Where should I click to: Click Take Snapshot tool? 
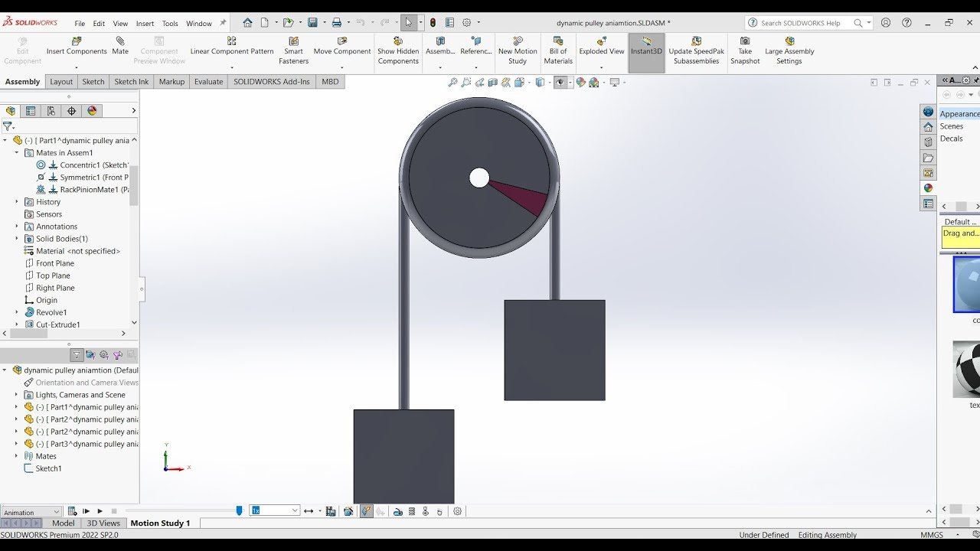pos(745,51)
